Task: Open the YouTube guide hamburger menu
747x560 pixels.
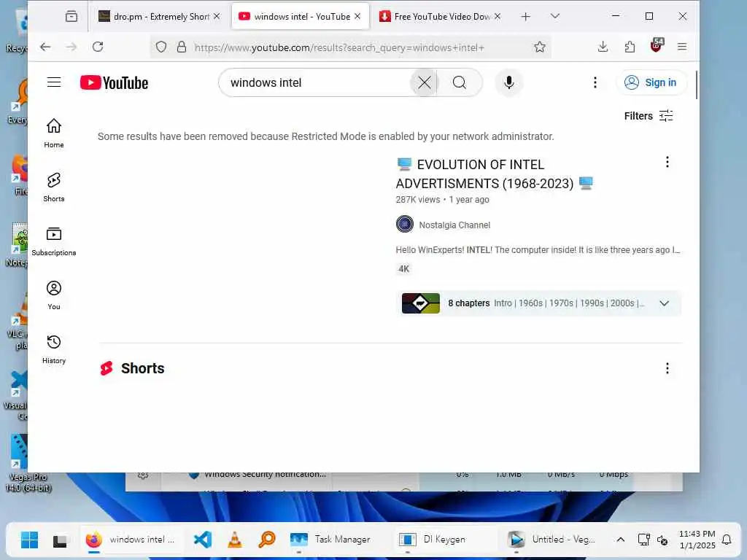Action: [54, 82]
